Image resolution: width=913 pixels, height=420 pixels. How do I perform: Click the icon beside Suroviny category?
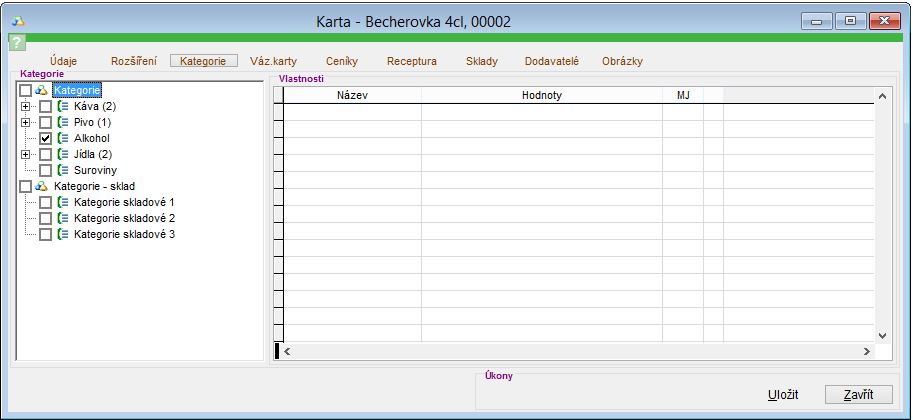pyautogui.click(x=63, y=170)
